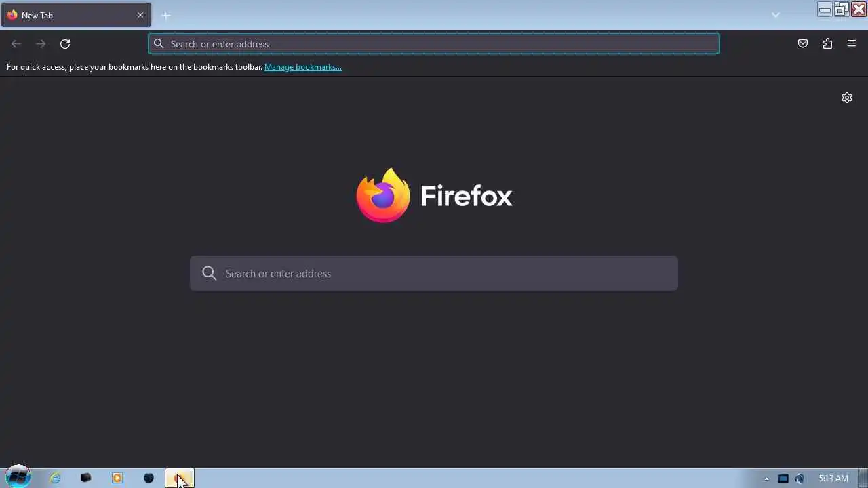Launch Internet Explorer from taskbar
Viewport: 868px width, 488px height.
(x=55, y=478)
